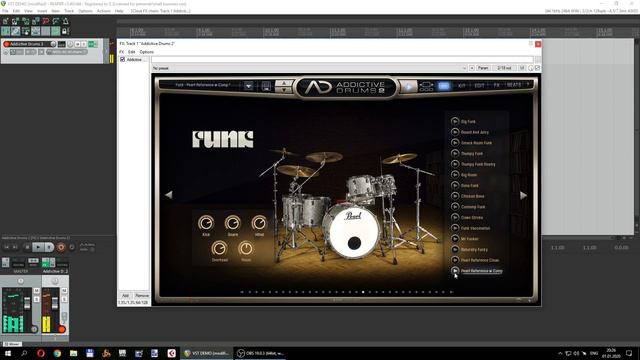Click the highlighted blue page icon beside KIT
Screen dimensions: 640x360
click(444, 86)
